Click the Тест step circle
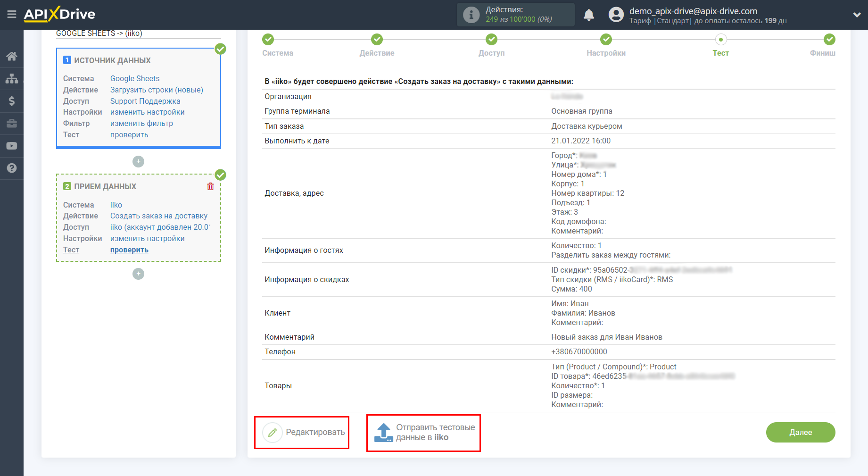This screenshot has width=868, height=476. [x=721, y=39]
